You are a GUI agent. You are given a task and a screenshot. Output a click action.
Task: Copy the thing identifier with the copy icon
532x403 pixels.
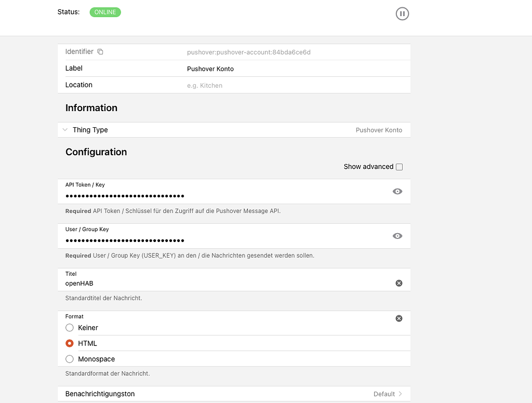tap(100, 52)
